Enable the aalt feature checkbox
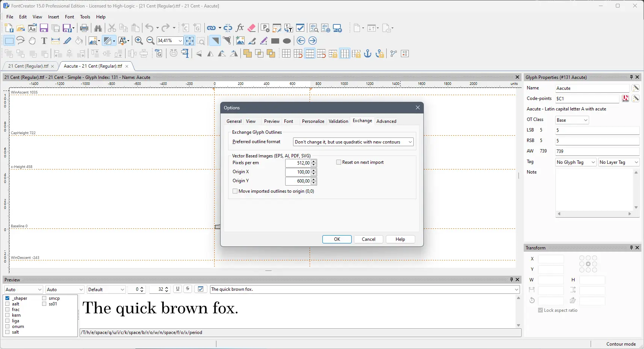This screenshot has height=349, width=644. click(x=8, y=304)
